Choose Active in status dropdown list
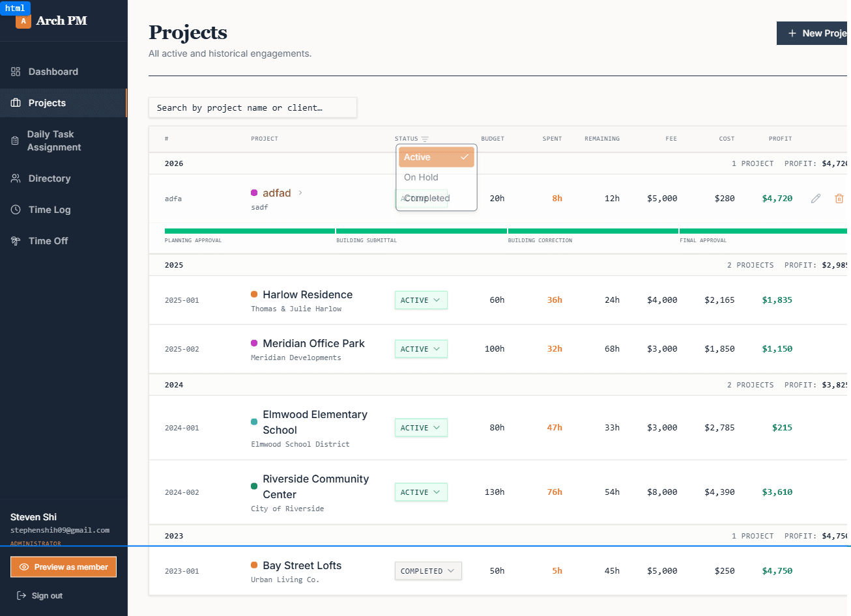851x616 pixels. (x=437, y=157)
